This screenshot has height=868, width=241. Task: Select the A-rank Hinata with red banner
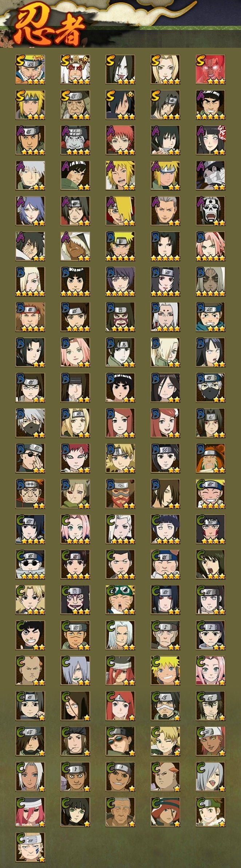tap(210, 140)
